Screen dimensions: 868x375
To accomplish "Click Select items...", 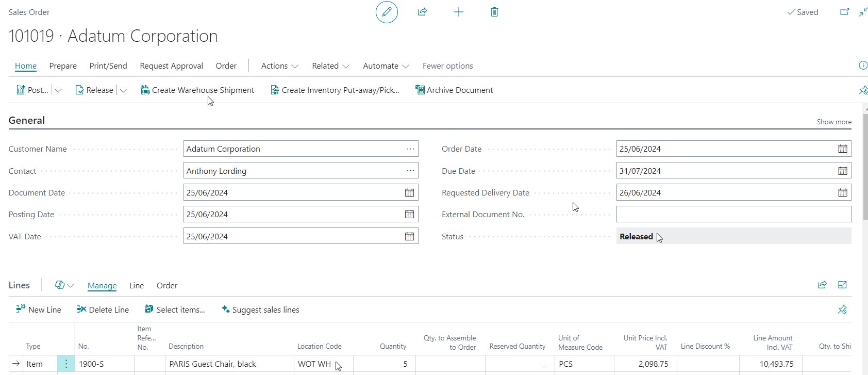I will (x=175, y=309).
